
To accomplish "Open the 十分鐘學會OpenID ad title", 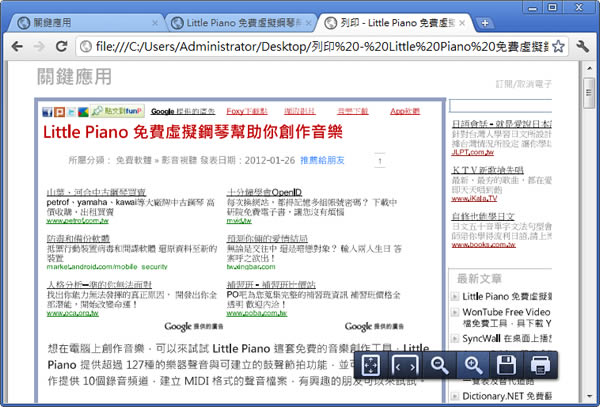I will (264, 192).
